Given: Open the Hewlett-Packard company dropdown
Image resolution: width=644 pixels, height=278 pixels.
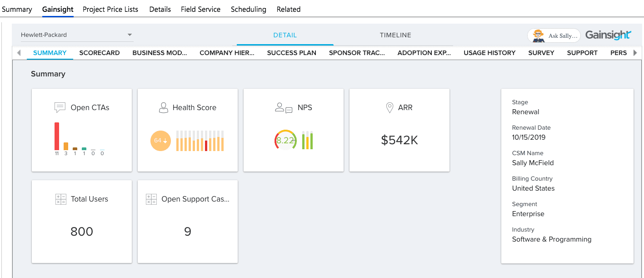Looking at the screenshot, I should coord(77,35).
